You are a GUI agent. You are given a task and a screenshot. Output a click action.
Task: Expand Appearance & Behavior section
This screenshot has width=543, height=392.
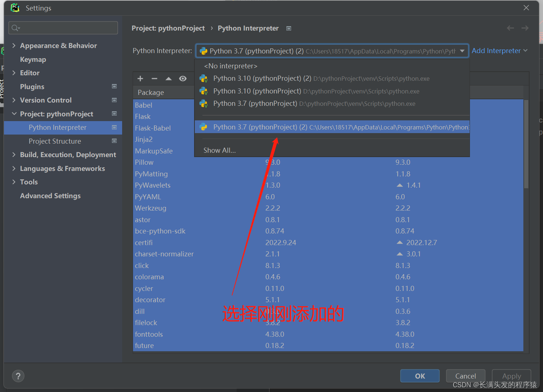[x=14, y=45]
